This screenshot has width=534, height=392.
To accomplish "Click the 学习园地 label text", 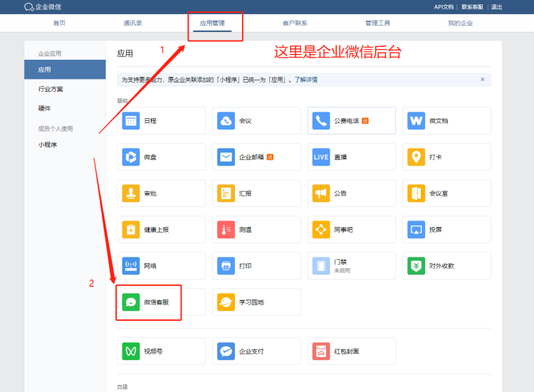I will coord(251,302).
